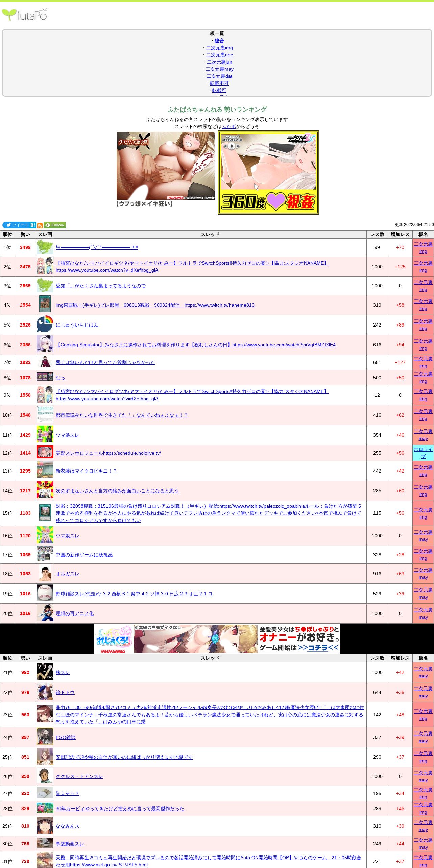The image size is (434, 868).
Task: Open the ウマ娘スレ thread at 11位
Action: pyautogui.click(x=68, y=435)
